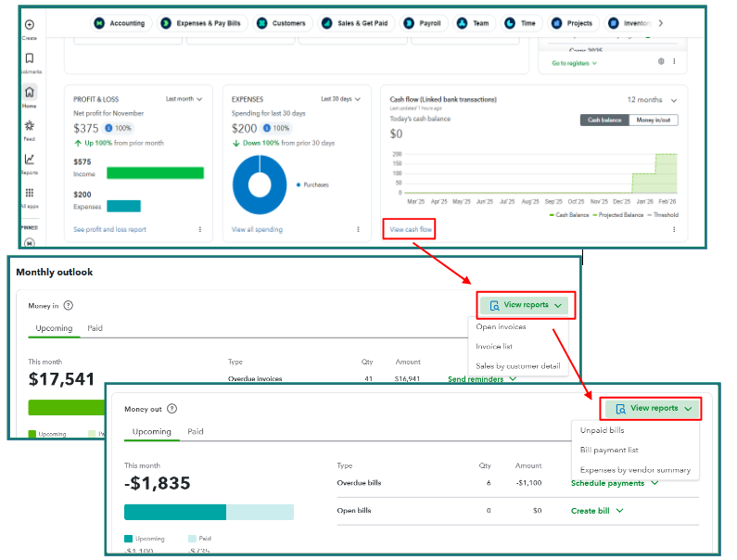Open Reports from the left sidebar
This screenshot has height=560, width=737.
tap(30, 159)
